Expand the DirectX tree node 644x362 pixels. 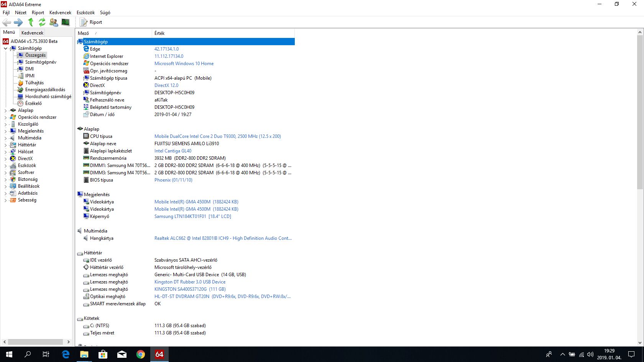pos(5,159)
